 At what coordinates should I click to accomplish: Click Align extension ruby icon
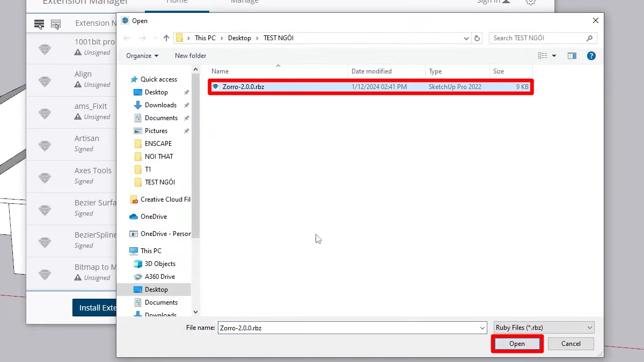point(45,82)
